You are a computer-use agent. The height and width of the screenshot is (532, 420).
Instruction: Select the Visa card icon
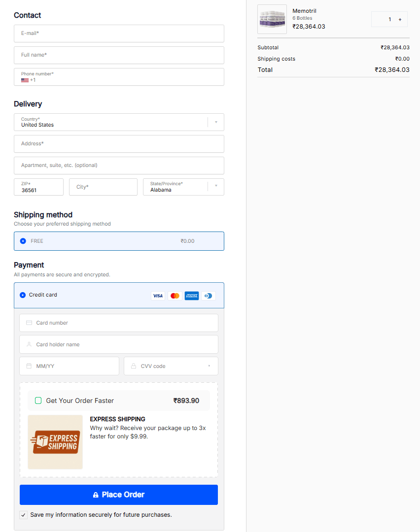(158, 296)
